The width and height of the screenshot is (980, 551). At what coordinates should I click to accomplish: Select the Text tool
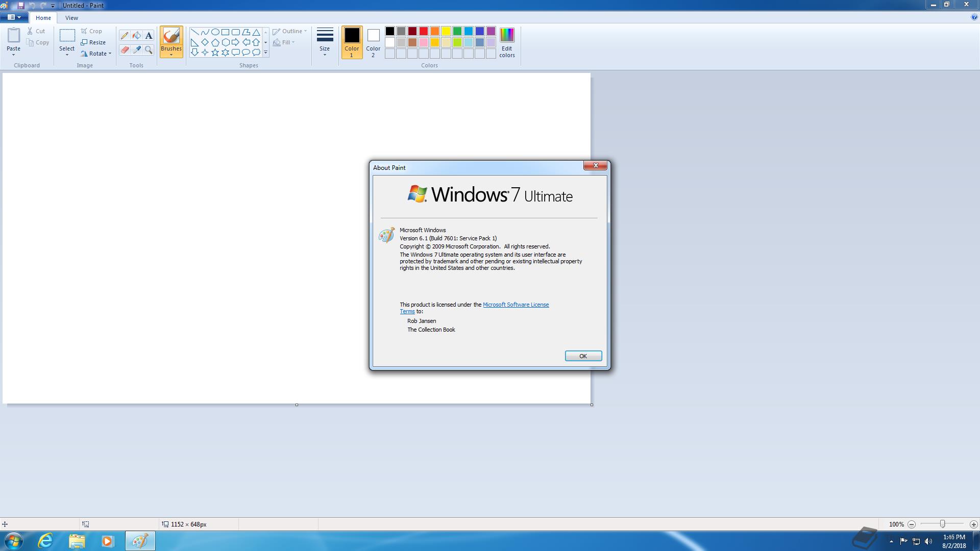click(x=149, y=36)
